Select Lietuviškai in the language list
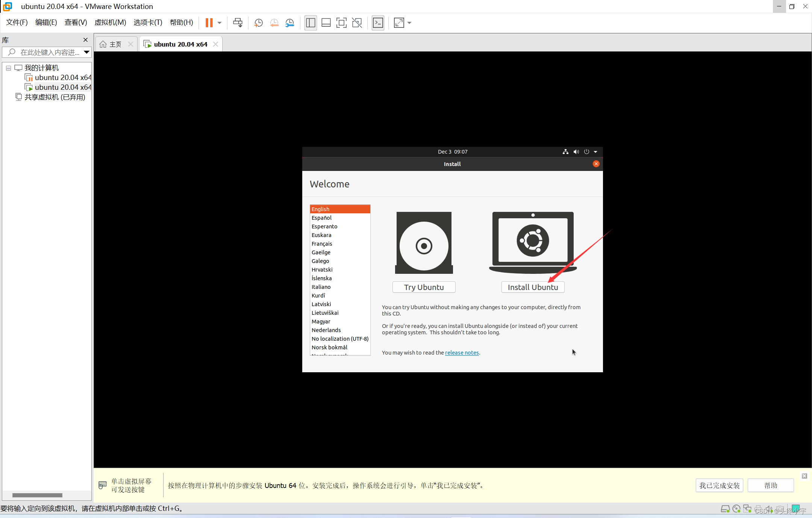Screen dimensions: 812x518 point(340,313)
